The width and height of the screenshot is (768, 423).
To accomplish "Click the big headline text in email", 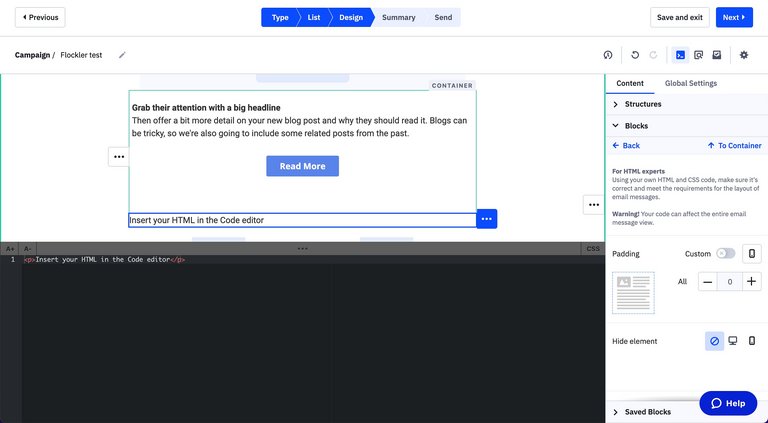I will 206,108.
